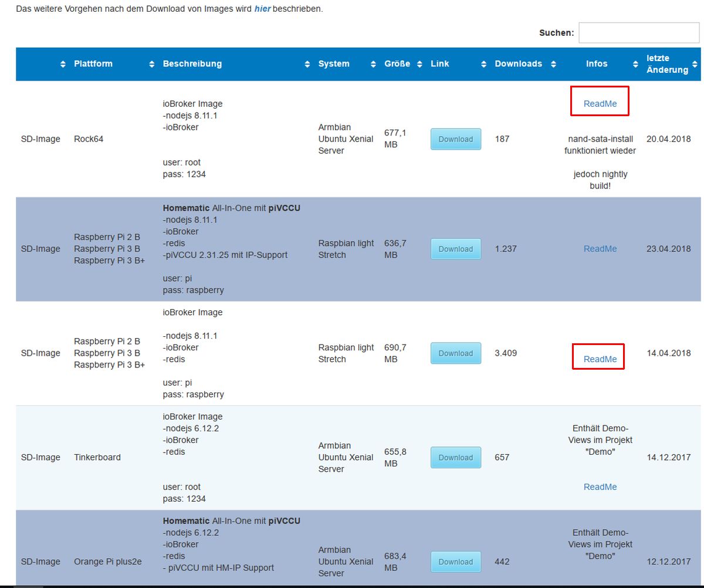The image size is (704, 588).
Task: Click 'Armbian Ubuntu Xenial Server' in Rock64 row
Action: [x=346, y=139]
